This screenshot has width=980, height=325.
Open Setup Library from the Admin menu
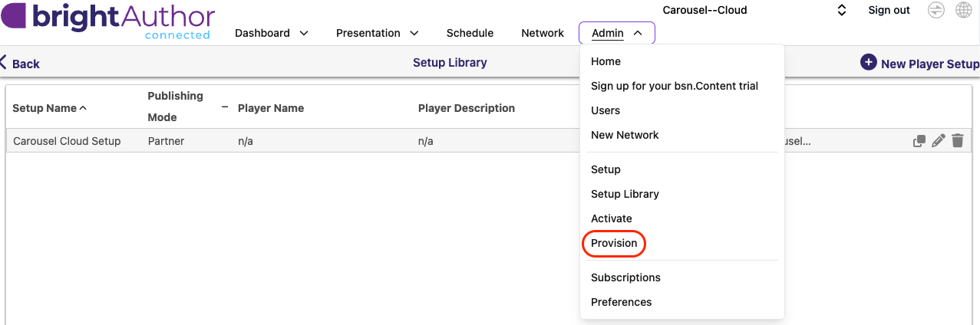625,194
